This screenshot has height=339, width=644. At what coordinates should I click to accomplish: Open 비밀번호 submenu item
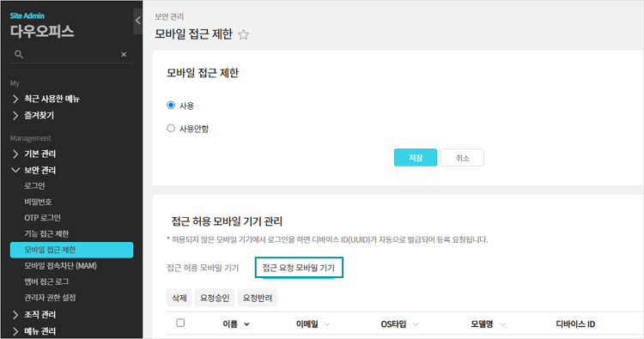38,202
